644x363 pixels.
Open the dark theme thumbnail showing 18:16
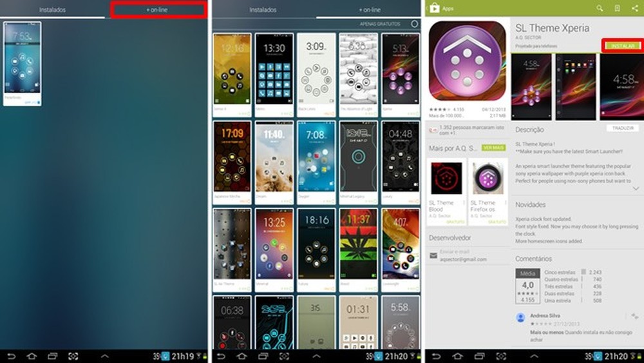pyautogui.click(x=316, y=250)
